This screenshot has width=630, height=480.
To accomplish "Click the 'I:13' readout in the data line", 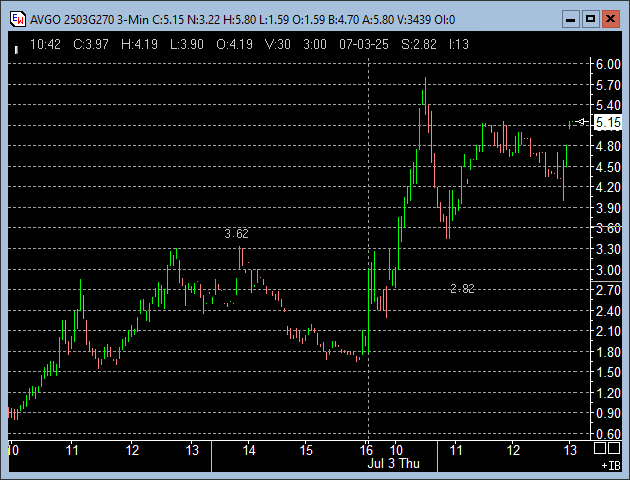I will [459, 44].
